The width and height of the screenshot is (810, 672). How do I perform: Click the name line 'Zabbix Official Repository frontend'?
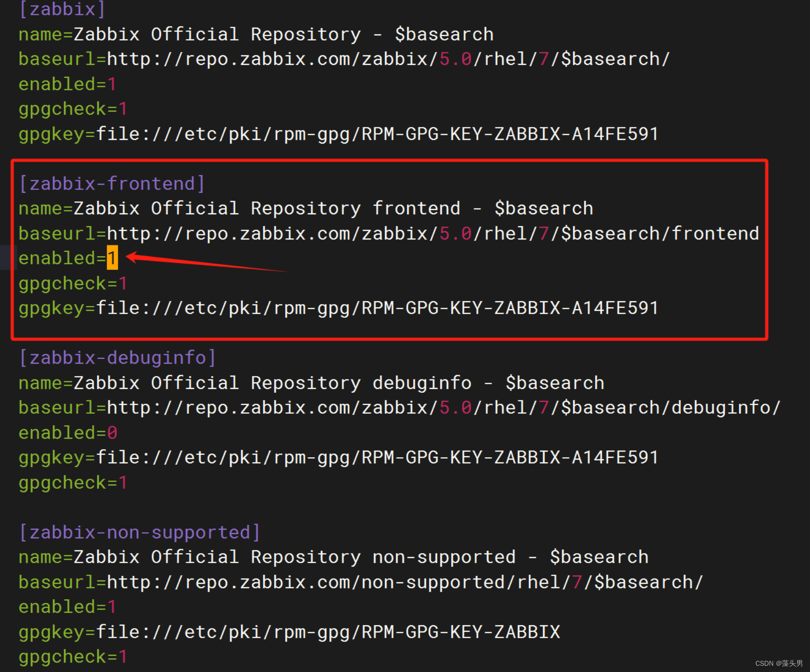pos(306,208)
